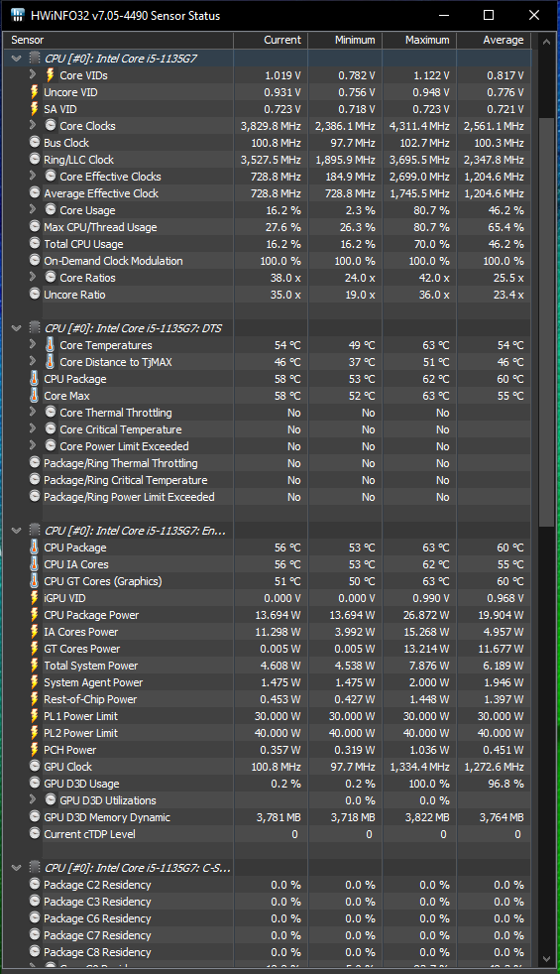
Task: Click the icon beside Total CPU Usage
Action: (35, 244)
